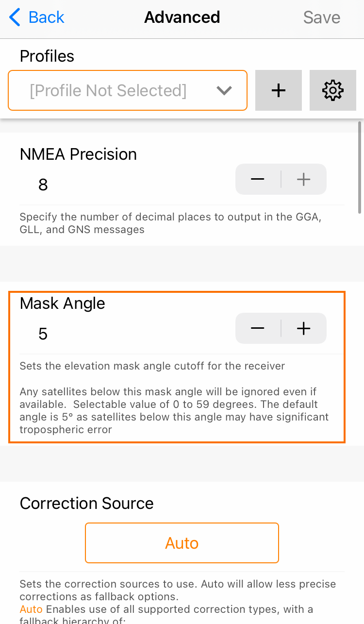This screenshot has height=624, width=364.
Task: Open profile settings gear icon
Action: (333, 90)
